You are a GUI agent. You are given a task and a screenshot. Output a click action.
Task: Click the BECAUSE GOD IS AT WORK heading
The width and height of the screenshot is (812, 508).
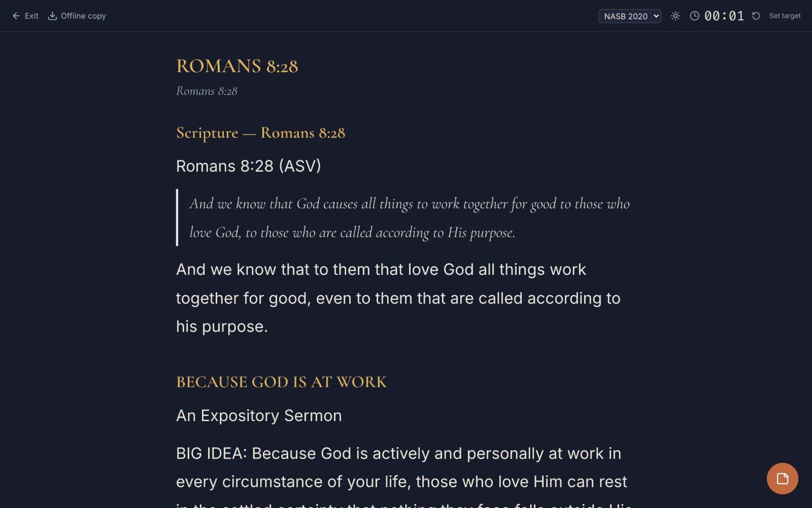click(x=281, y=382)
